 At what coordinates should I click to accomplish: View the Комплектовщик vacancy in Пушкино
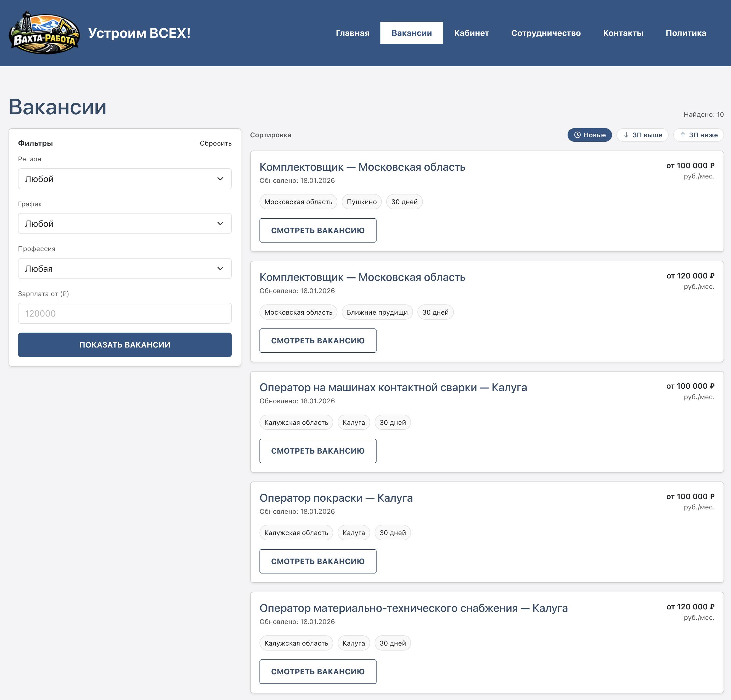[317, 230]
